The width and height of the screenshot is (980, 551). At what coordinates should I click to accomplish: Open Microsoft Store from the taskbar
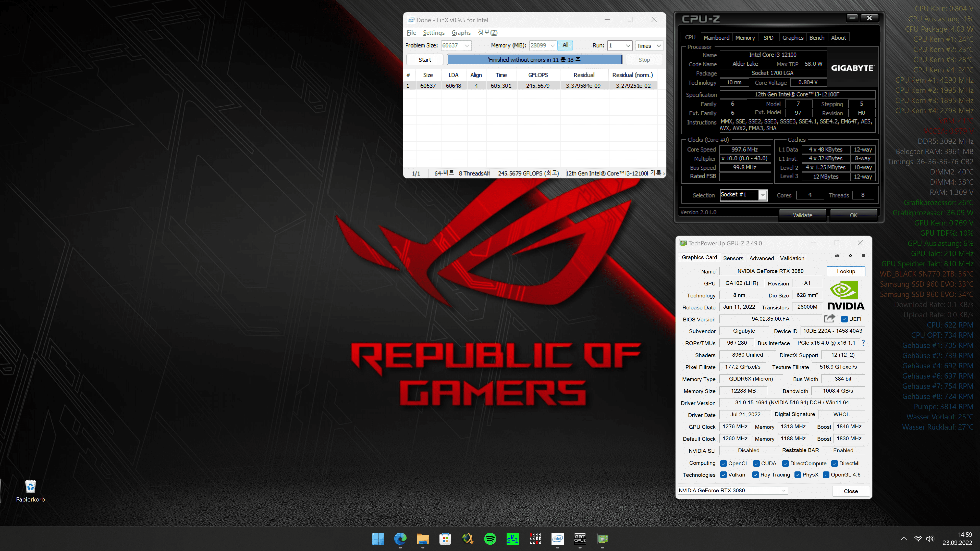(445, 539)
